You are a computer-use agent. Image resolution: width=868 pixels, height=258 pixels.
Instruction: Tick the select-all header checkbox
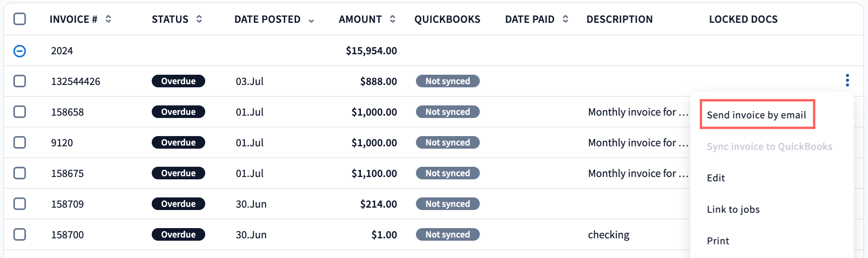tap(20, 19)
